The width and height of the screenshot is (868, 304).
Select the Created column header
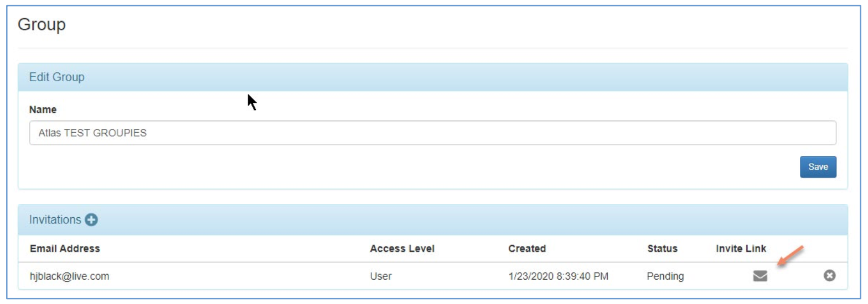tap(527, 249)
